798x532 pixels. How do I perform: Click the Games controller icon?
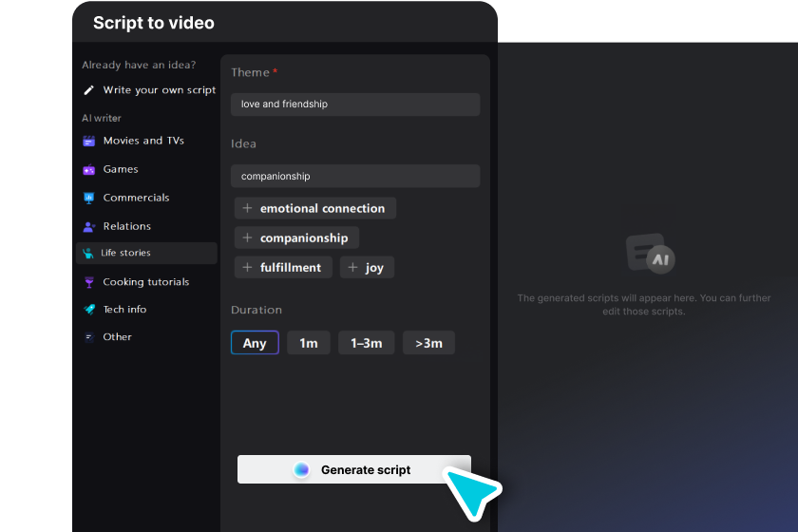[x=88, y=169]
